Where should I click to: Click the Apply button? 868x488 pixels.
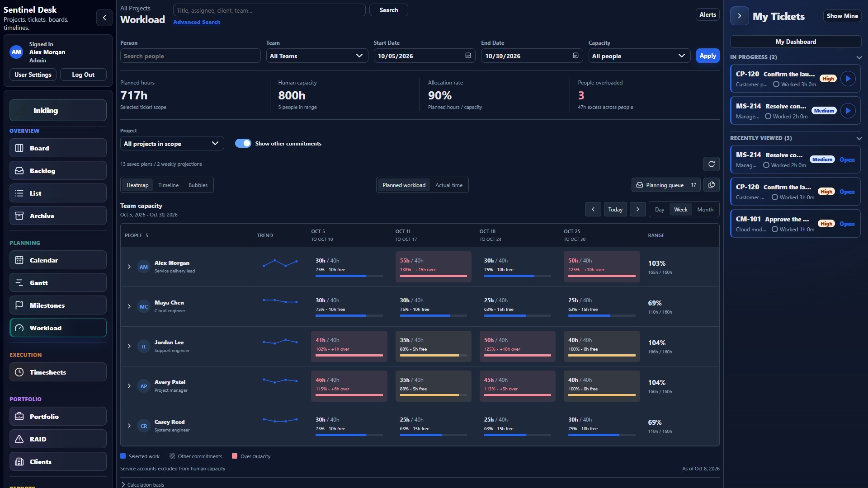[x=708, y=56]
